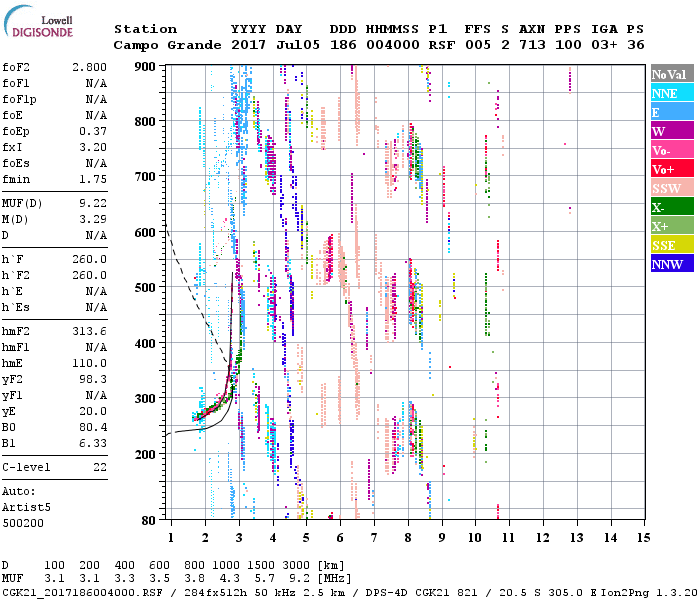Viewport: 700px width, 600px height.
Task: Pick the X+ legend swatch
Action: (x=672, y=226)
